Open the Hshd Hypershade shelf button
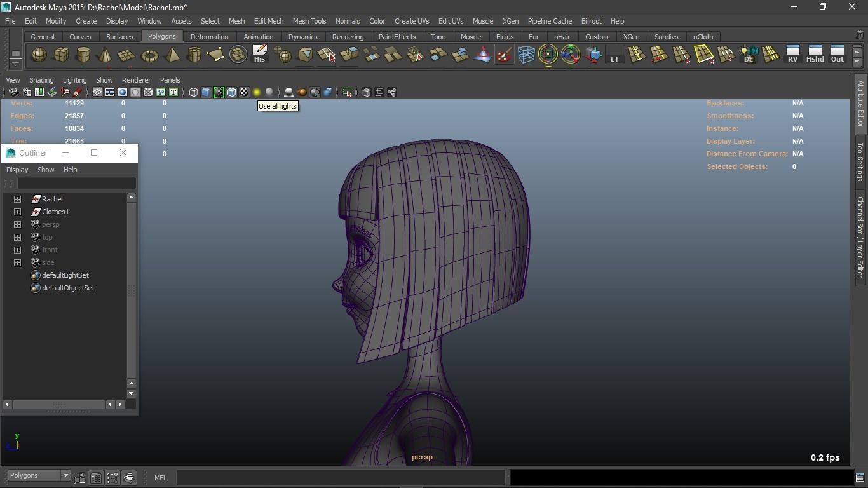868x488 pixels. pos(815,54)
